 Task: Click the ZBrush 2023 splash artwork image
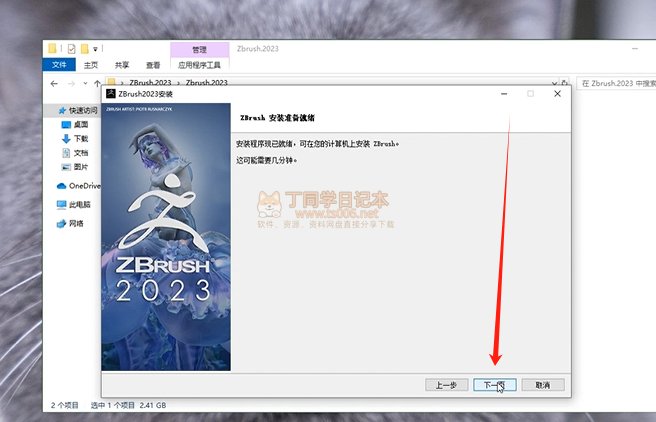click(166, 237)
